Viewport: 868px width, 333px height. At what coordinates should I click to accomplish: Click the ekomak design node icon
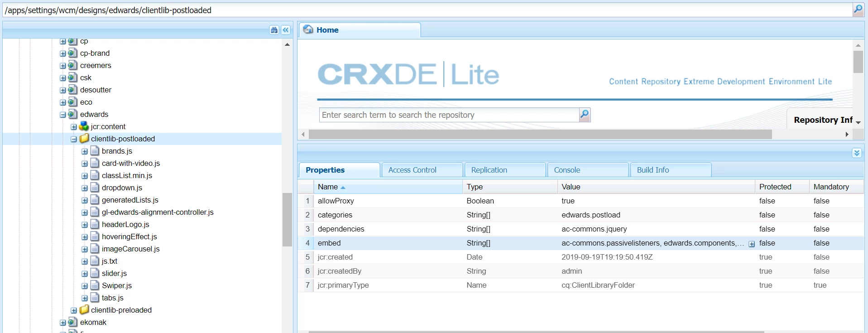tap(72, 322)
